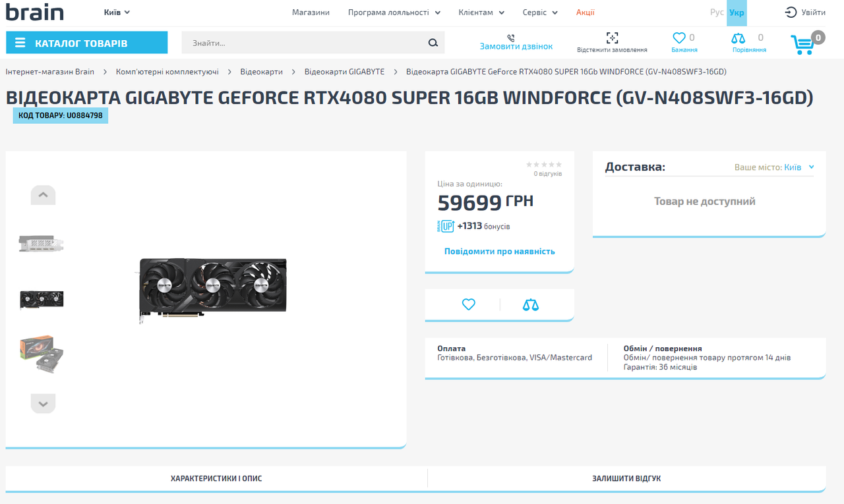Open the Характеристики і опис tab

(216, 478)
